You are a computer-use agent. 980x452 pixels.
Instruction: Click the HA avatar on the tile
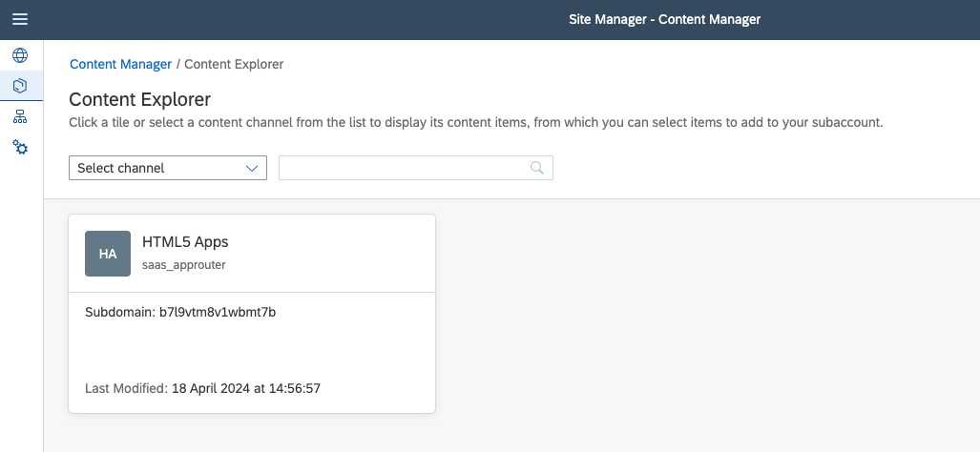click(108, 254)
